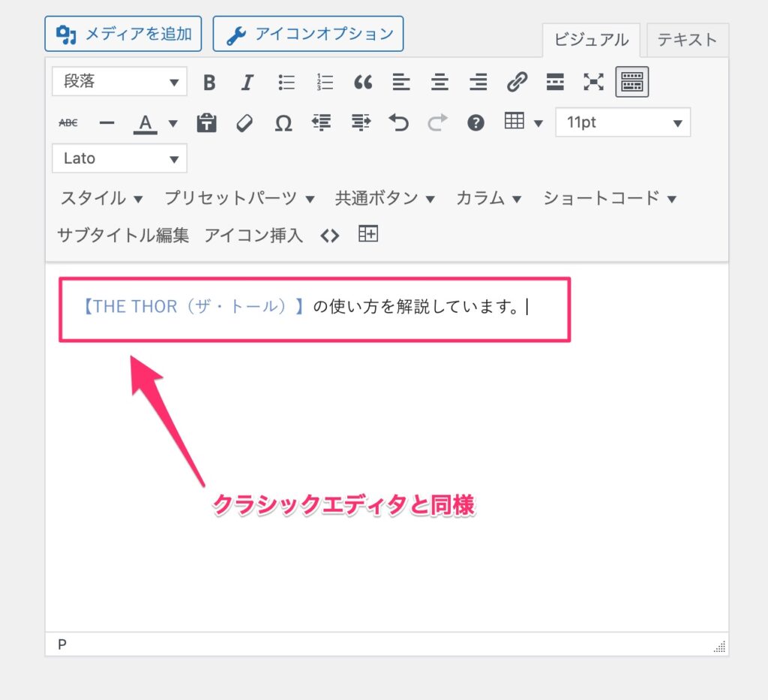Image resolution: width=768 pixels, height=700 pixels.
Task: Open the text color picker arrow
Action: pos(173,123)
